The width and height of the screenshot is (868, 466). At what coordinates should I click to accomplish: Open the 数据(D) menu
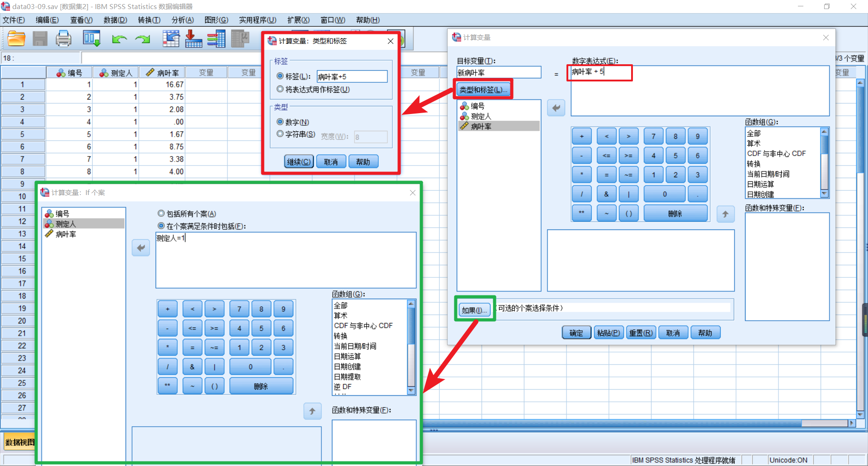pyautogui.click(x=115, y=20)
